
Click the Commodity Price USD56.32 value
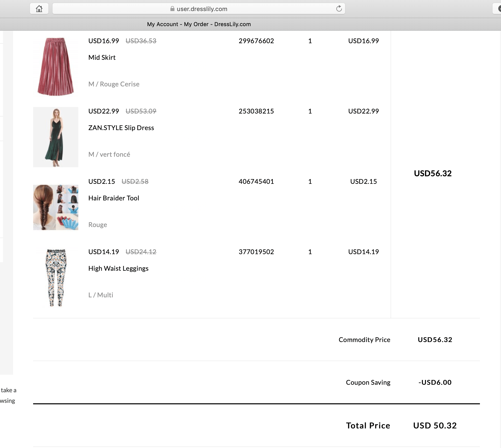pos(435,340)
